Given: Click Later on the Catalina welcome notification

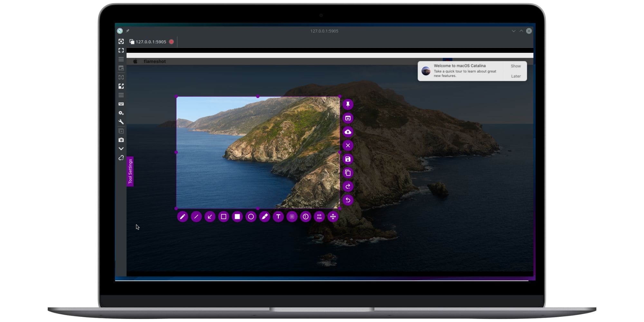Looking at the screenshot, I should click(516, 76).
